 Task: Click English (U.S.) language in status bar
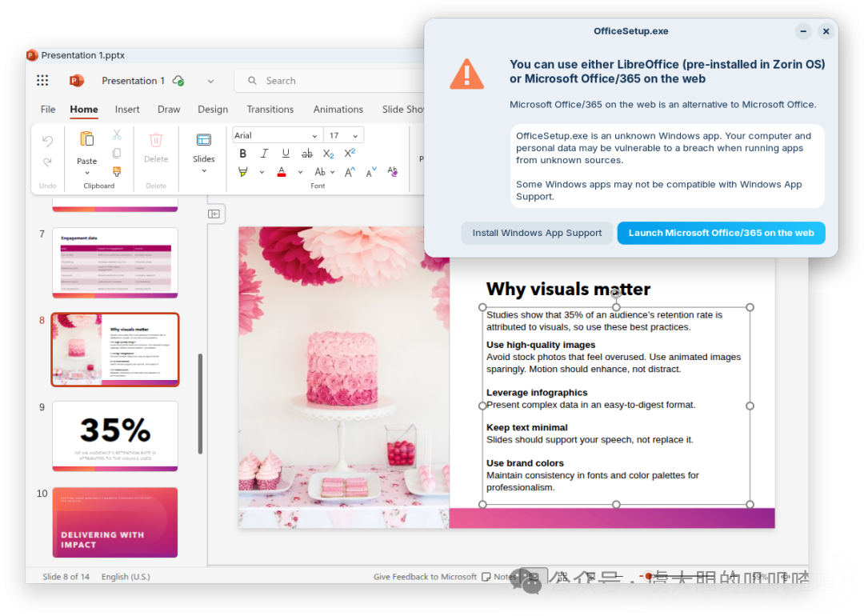126,576
